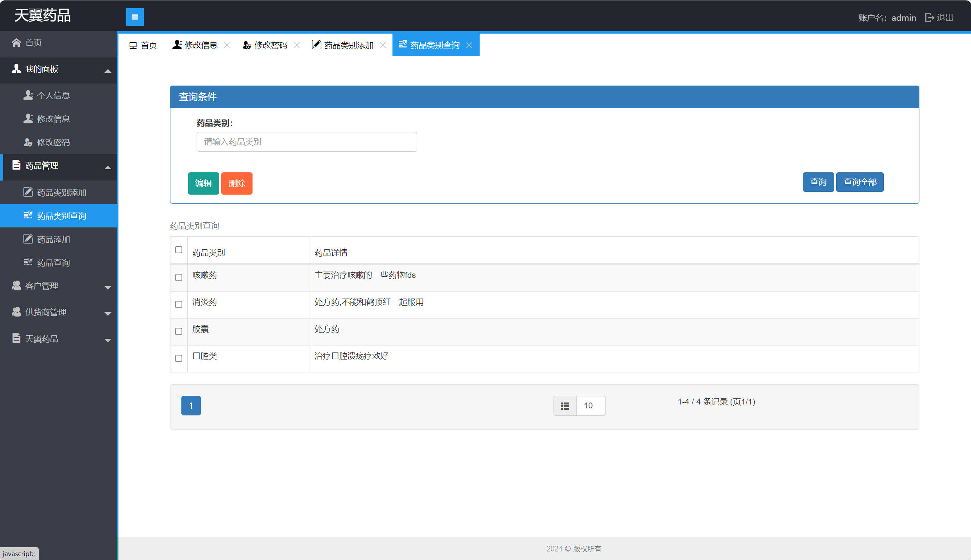Click the 修改密码 lock-user sidebar icon
Image resolution: width=971 pixels, height=560 pixels.
pos(28,142)
